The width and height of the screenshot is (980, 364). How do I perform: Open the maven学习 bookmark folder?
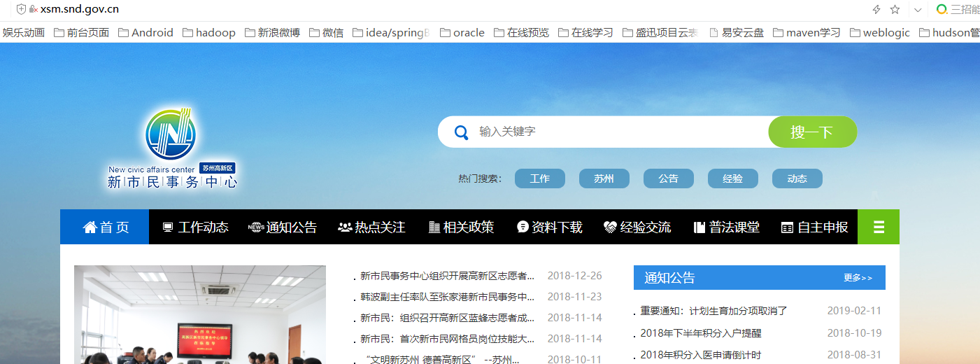point(807,32)
